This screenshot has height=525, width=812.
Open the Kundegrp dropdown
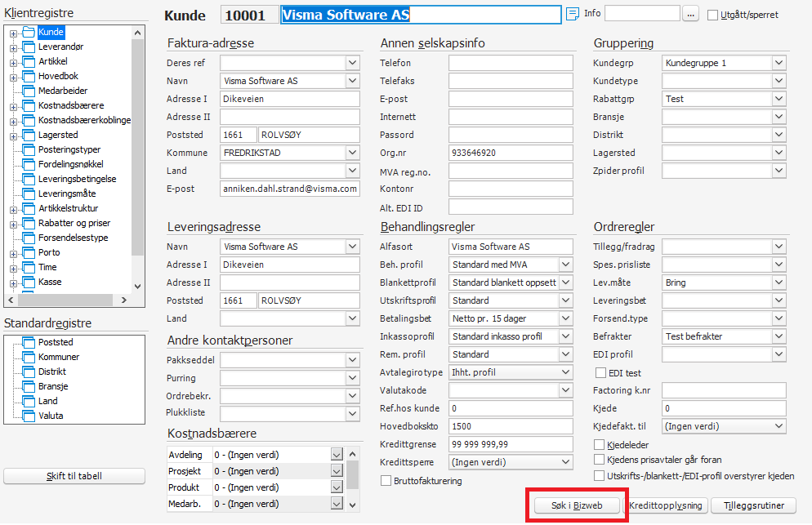click(779, 63)
